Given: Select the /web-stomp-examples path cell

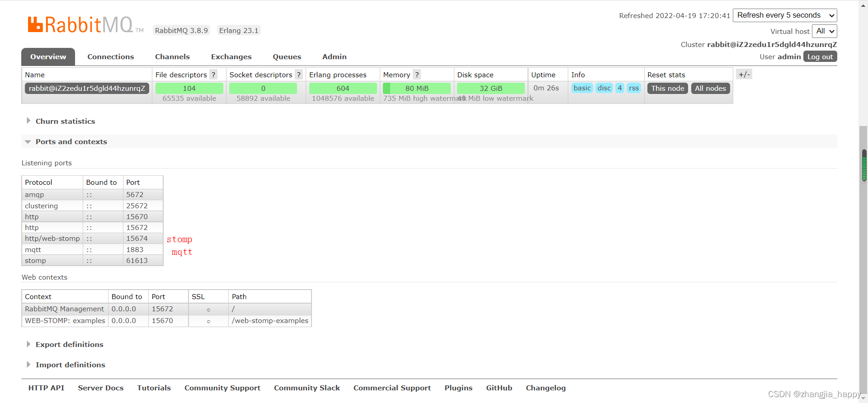Looking at the screenshot, I should (270, 321).
